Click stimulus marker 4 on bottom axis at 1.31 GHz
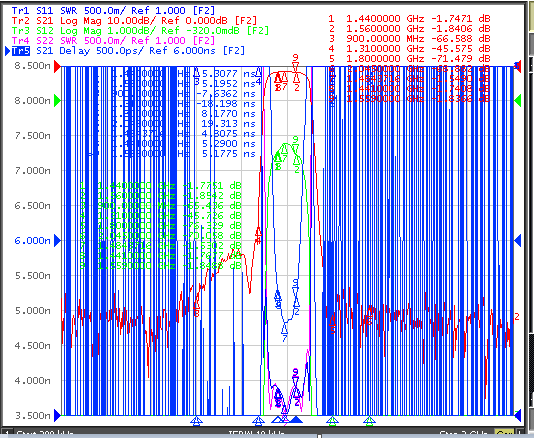 click(x=258, y=420)
